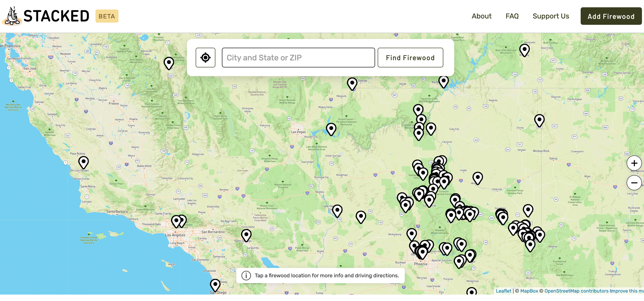Select firewood pin near Monticello
Viewport: 644px width, 301px height.
click(x=525, y=50)
